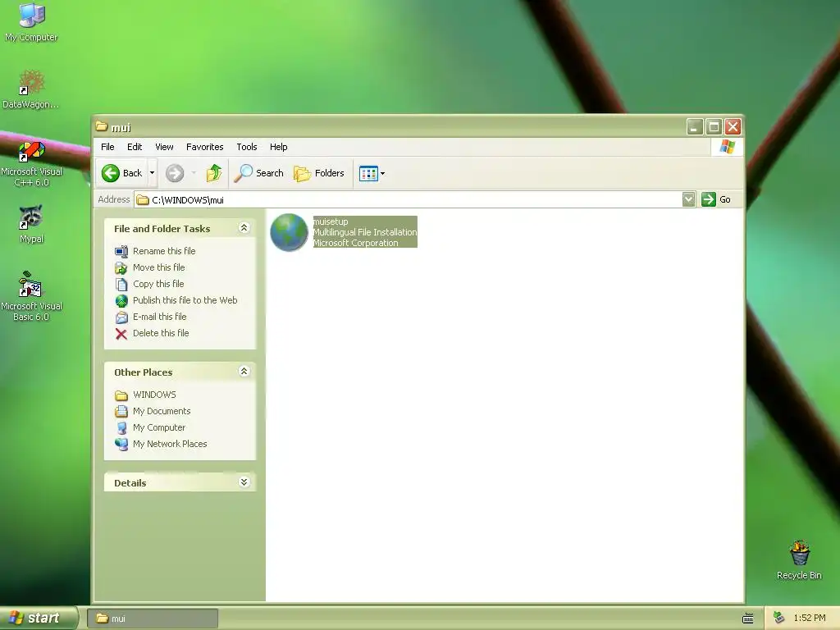840x630 pixels.
Task: Maximize the mui window
Action: [x=714, y=127]
